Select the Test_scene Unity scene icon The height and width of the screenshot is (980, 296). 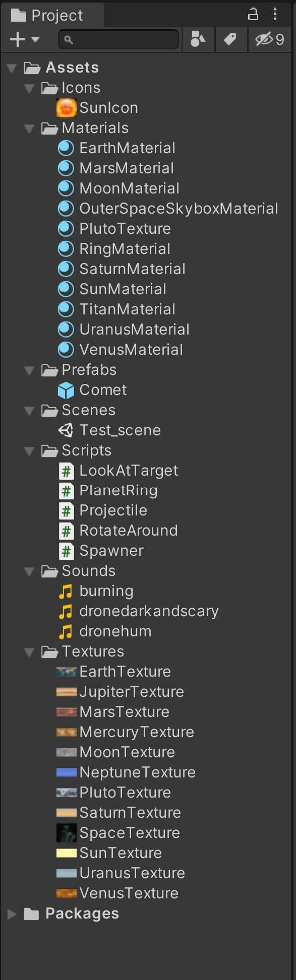66,430
